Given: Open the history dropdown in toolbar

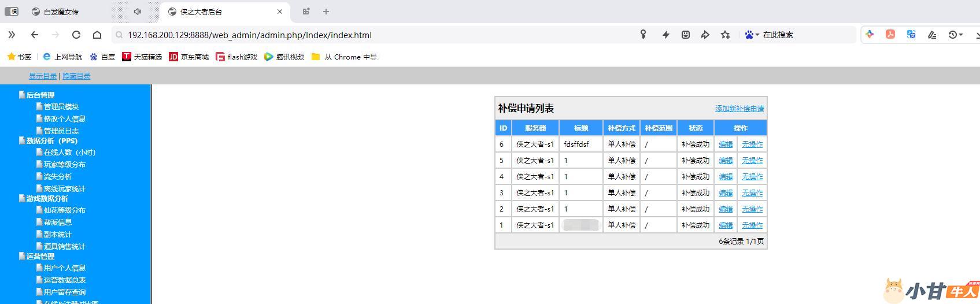Looking at the screenshot, I should tap(956, 35).
